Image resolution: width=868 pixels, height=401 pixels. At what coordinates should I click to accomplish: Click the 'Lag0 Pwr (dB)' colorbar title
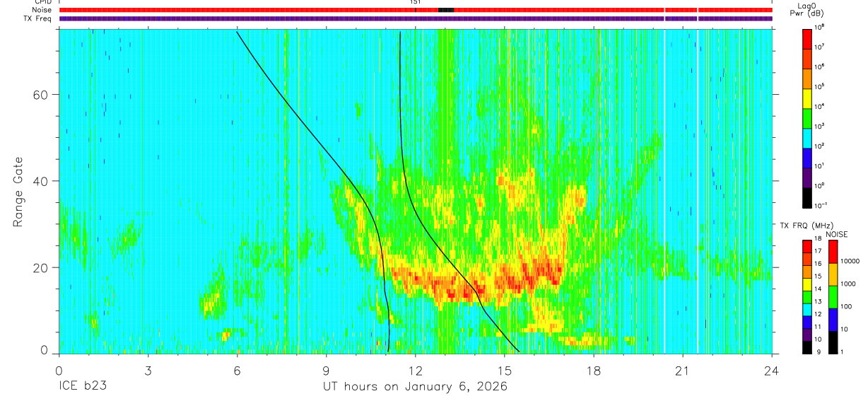807,9
